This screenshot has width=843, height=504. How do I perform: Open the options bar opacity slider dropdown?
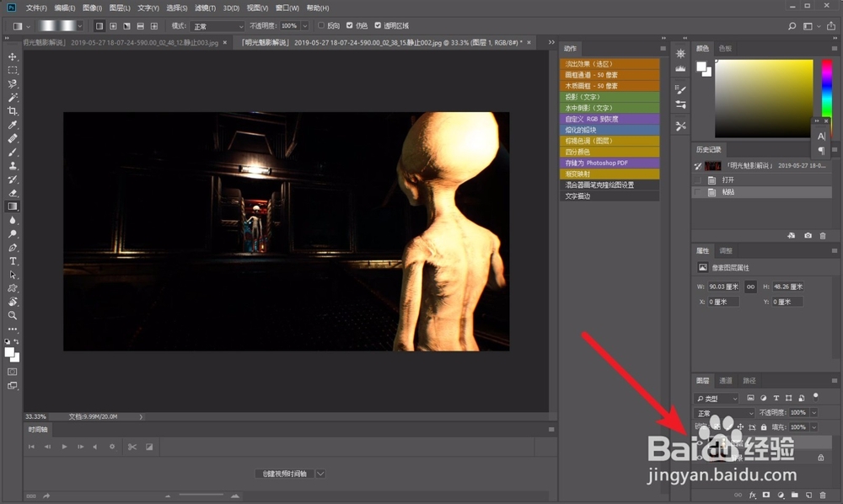pos(305,26)
